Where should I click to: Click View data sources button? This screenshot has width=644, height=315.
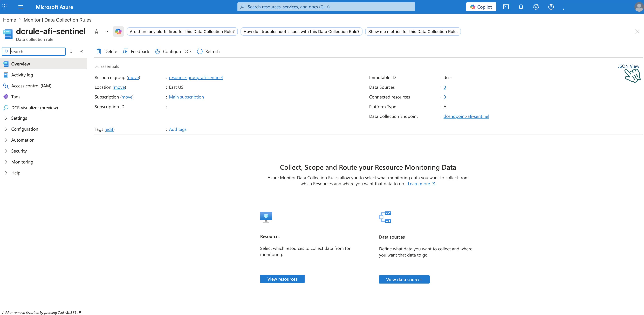[404, 279]
